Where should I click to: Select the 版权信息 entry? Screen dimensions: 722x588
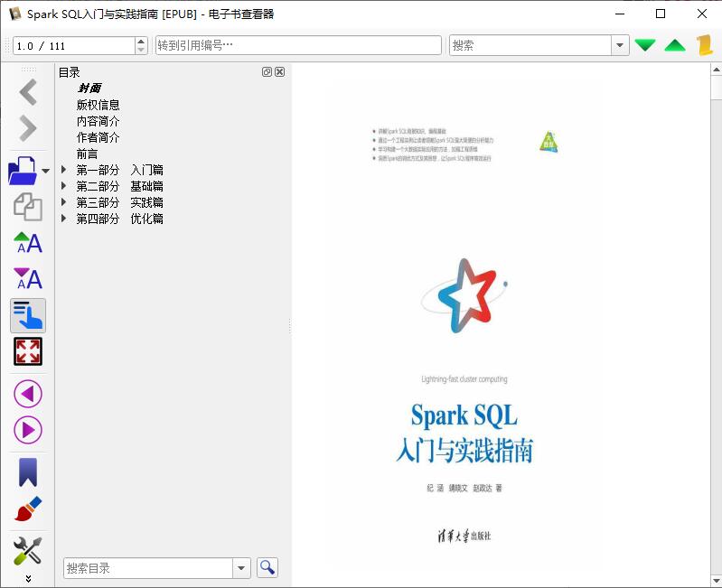click(98, 105)
